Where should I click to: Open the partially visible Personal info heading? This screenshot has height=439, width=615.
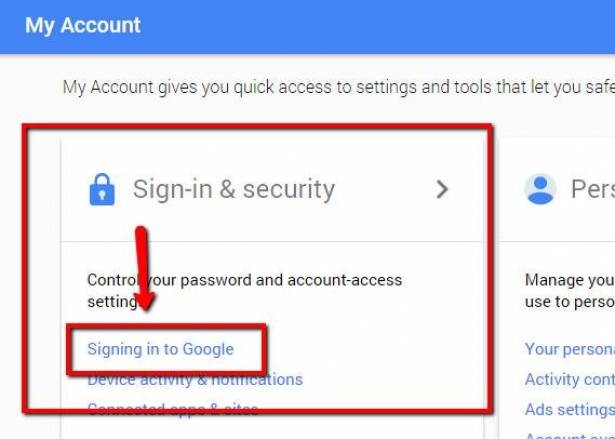(x=592, y=189)
